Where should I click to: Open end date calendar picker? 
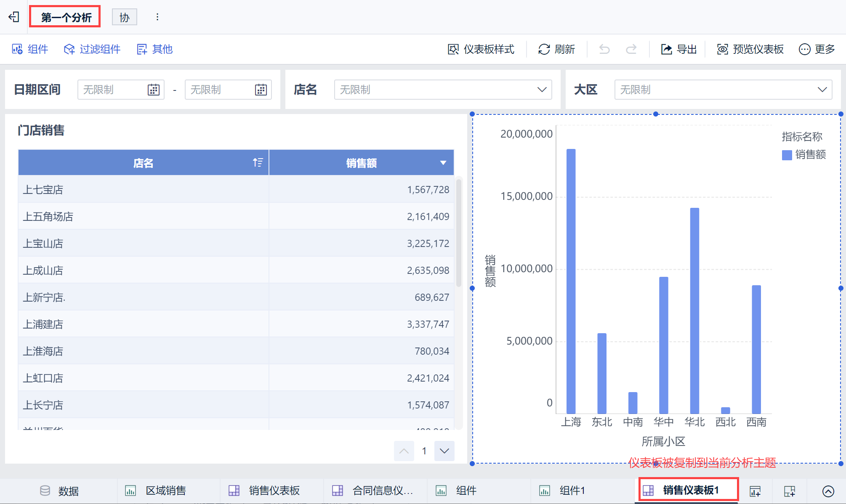click(x=261, y=90)
